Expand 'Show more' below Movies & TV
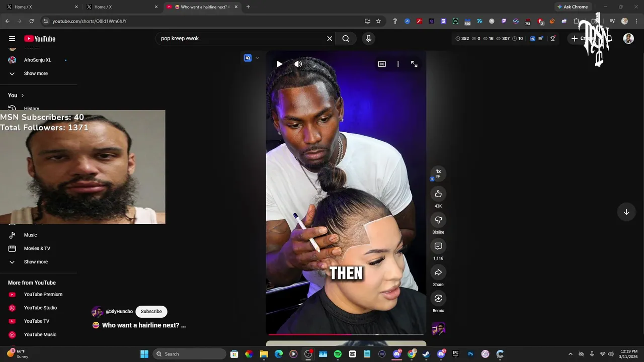The image size is (644, 362). click(36, 262)
